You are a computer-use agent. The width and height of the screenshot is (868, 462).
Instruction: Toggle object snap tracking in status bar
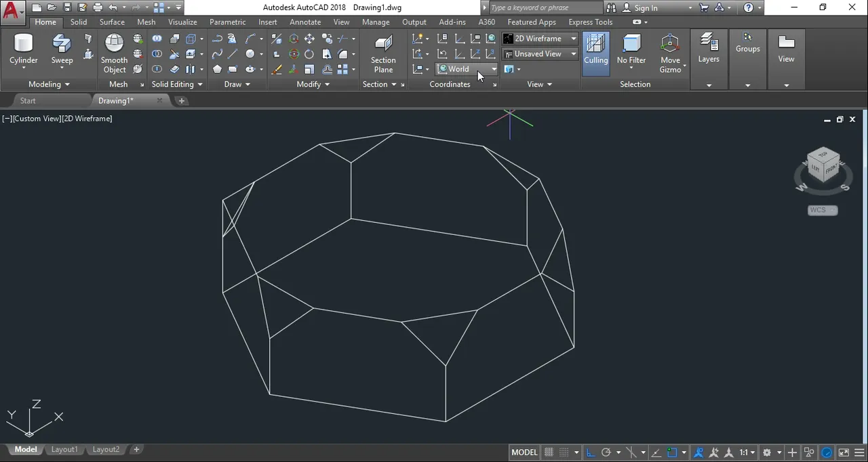(656, 453)
